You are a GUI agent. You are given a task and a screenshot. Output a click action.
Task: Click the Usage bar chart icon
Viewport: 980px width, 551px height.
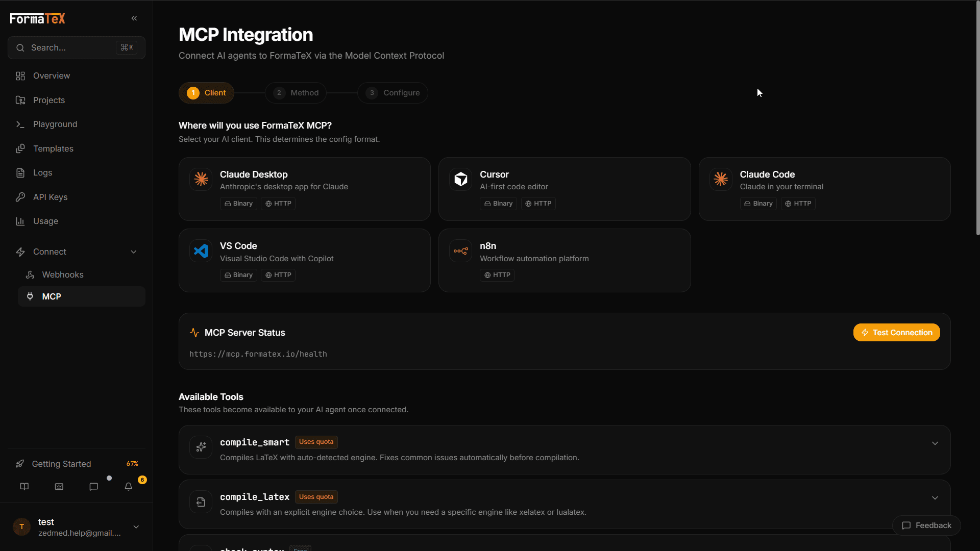(20, 221)
